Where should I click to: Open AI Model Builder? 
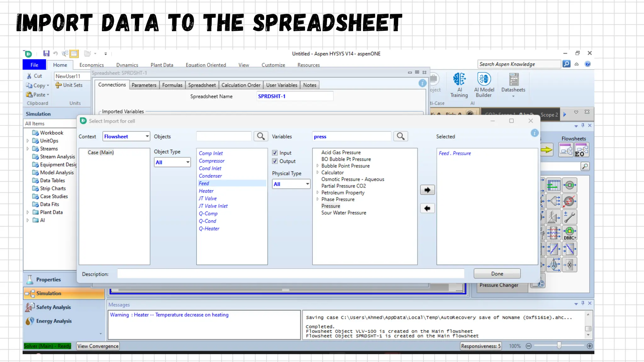pos(484,85)
